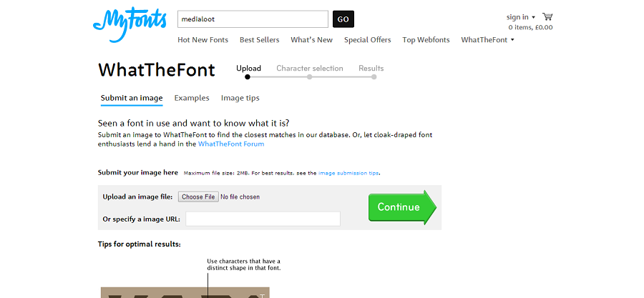The width and height of the screenshot is (644, 298).
Task: Open the sign in dropdown
Action: tap(520, 17)
